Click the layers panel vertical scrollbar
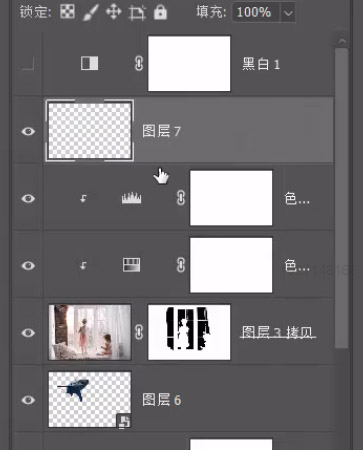 342,198
